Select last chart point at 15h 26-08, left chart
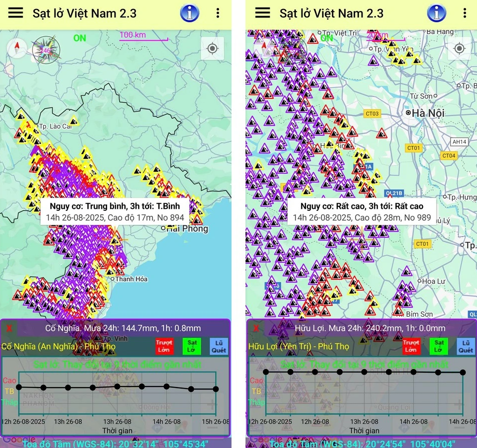Viewport: 477px width, 448px height. point(215,389)
